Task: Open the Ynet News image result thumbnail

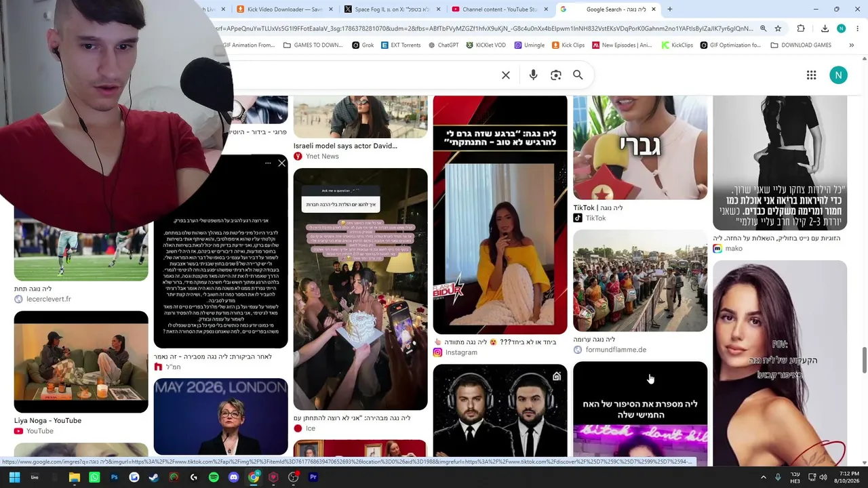Action: pos(360,117)
